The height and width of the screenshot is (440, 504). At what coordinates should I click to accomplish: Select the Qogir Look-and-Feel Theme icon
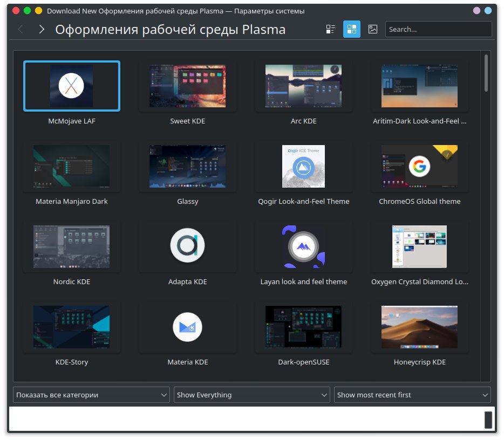[303, 167]
